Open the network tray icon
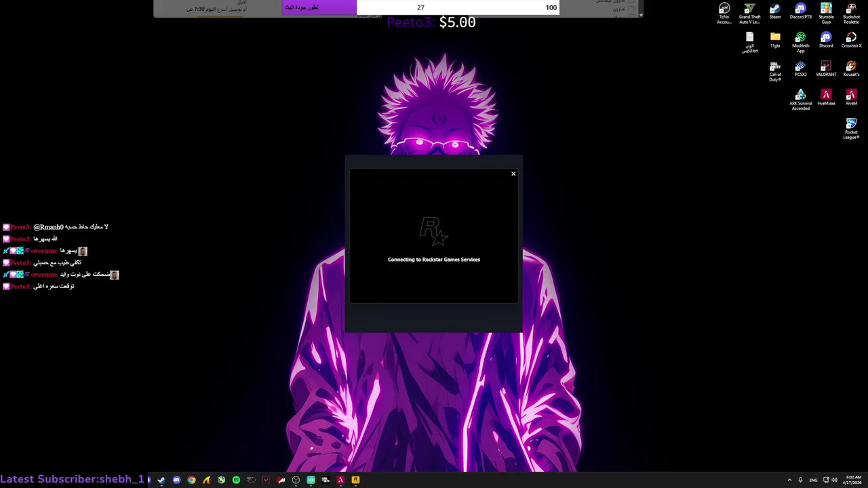This screenshot has height=488, width=868. pyautogui.click(x=826, y=480)
